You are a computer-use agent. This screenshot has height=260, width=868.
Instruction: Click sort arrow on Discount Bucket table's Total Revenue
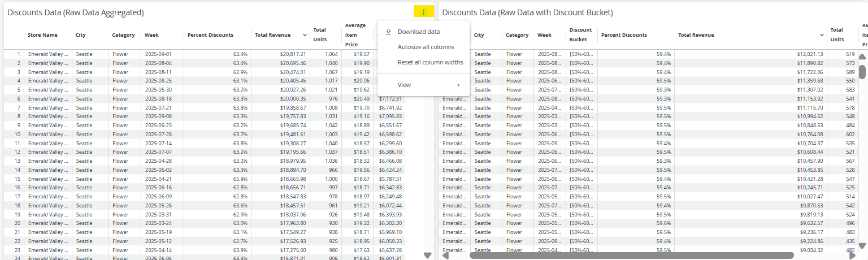coord(822,35)
